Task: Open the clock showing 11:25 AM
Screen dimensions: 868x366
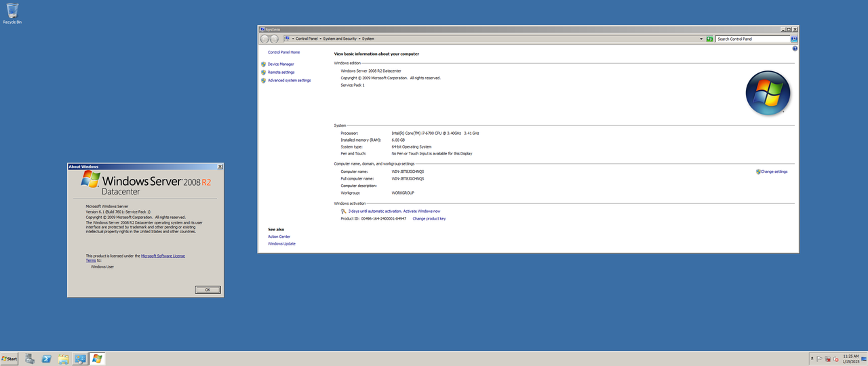Action: [x=851, y=359]
